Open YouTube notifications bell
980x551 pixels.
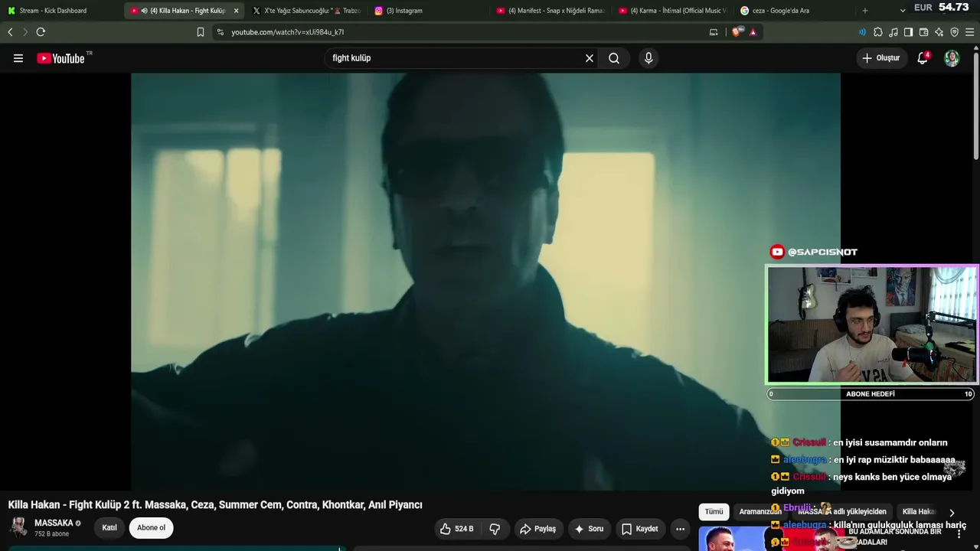point(923,58)
